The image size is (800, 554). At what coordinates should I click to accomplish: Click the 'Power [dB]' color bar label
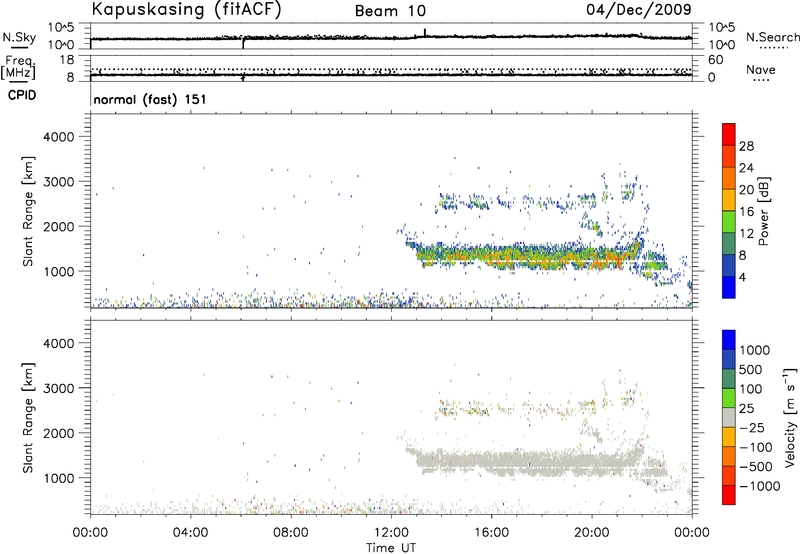point(763,211)
